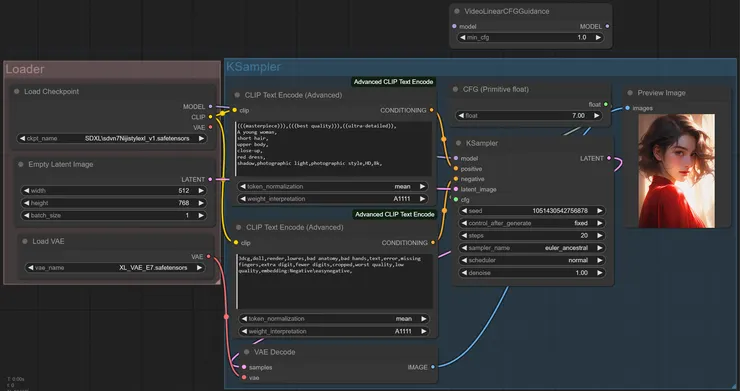Collapse the Load VAE node title dot

pos(25,241)
